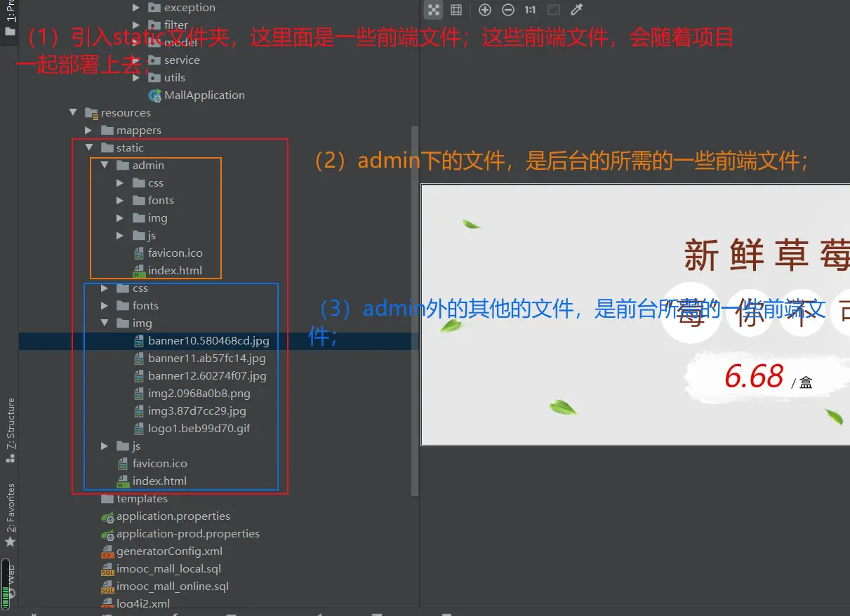Viewport: 850px width, 616px height.
Task: Open the Web tool window tab
Action: tap(10, 582)
